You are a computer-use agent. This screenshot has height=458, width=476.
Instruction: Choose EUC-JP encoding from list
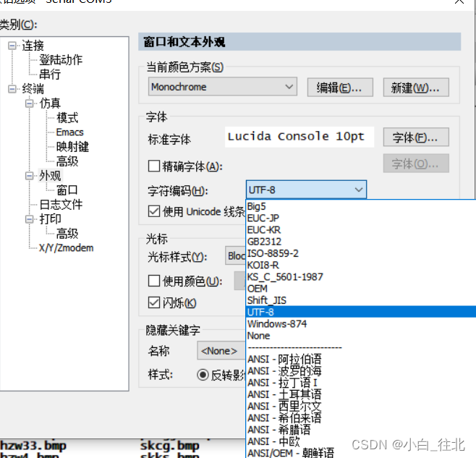coord(361,219)
